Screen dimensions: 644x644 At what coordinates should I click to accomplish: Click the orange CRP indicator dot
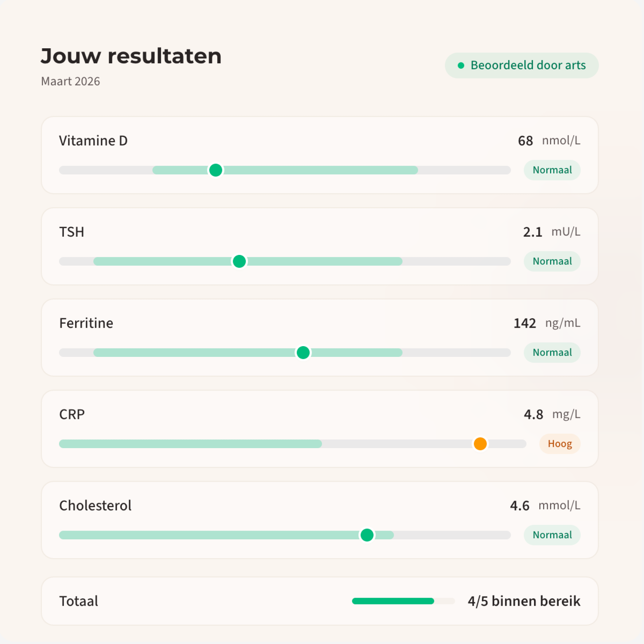(x=480, y=444)
